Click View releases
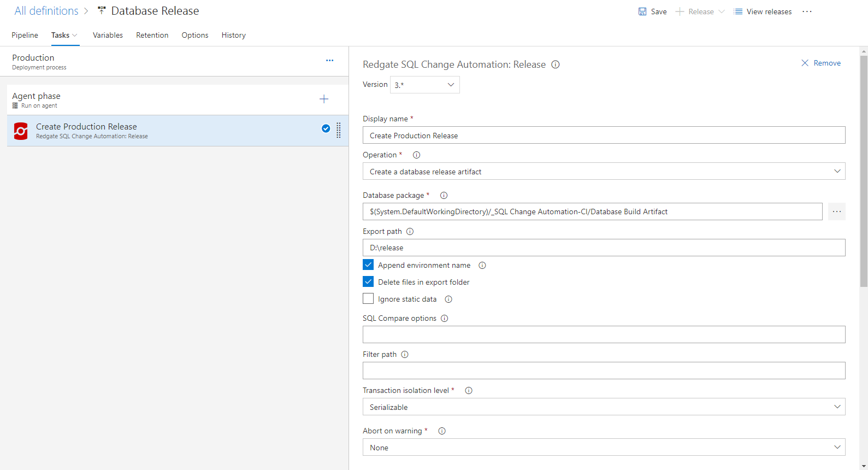 tap(763, 11)
